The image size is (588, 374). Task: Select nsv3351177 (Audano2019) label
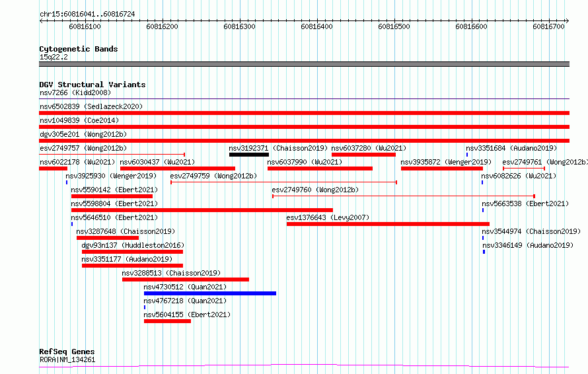click(127, 259)
